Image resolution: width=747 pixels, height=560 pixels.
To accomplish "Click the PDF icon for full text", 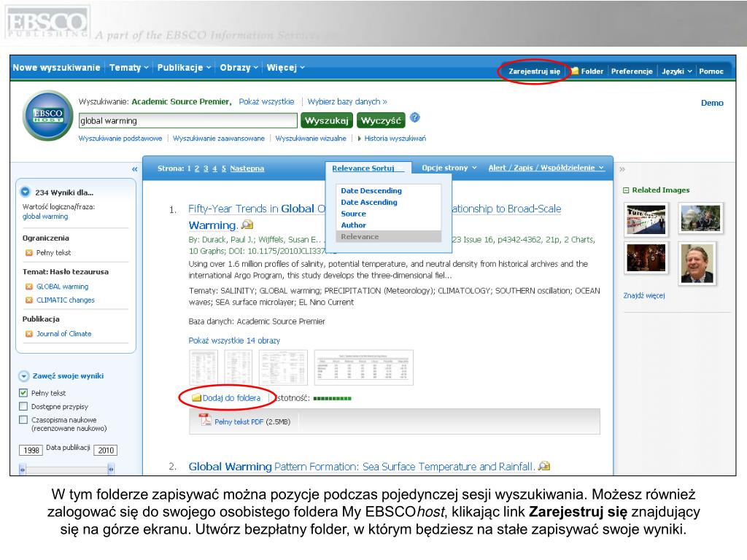I will click(x=205, y=421).
